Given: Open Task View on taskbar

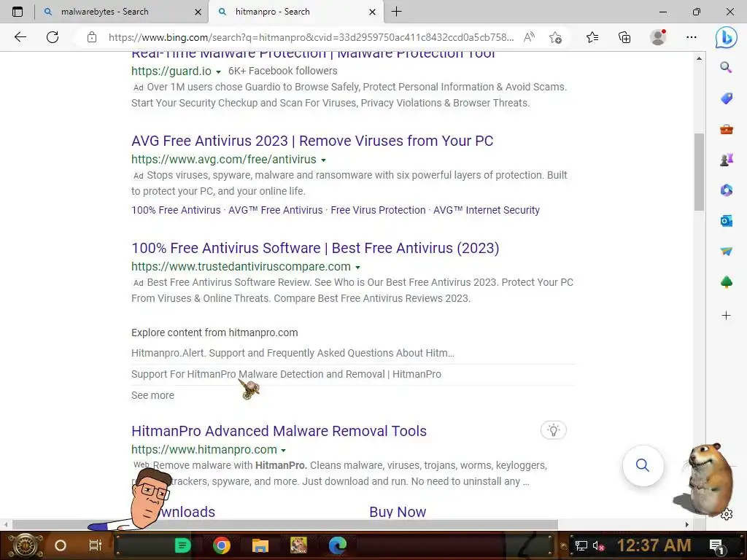Looking at the screenshot, I should point(96,545).
